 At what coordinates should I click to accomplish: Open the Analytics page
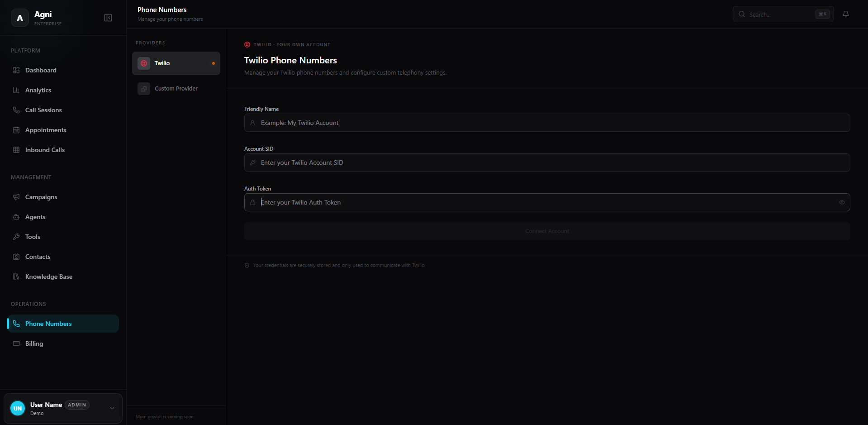click(x=38, y=90)
